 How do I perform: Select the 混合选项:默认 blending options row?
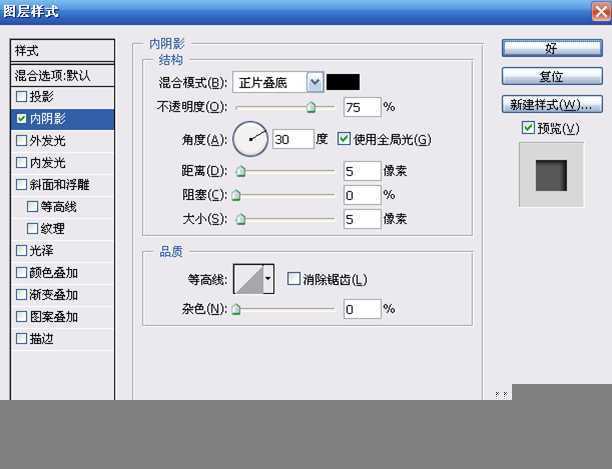pyautogui.click(x=62, y=75)
